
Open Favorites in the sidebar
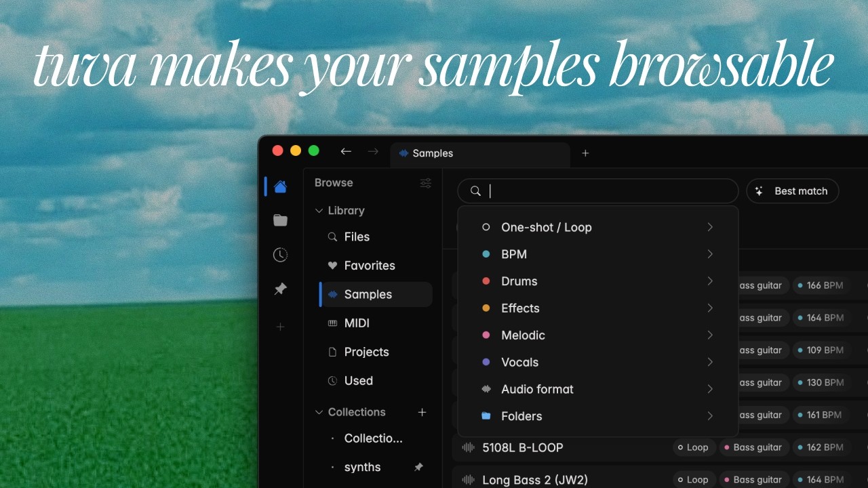[376, 266]
